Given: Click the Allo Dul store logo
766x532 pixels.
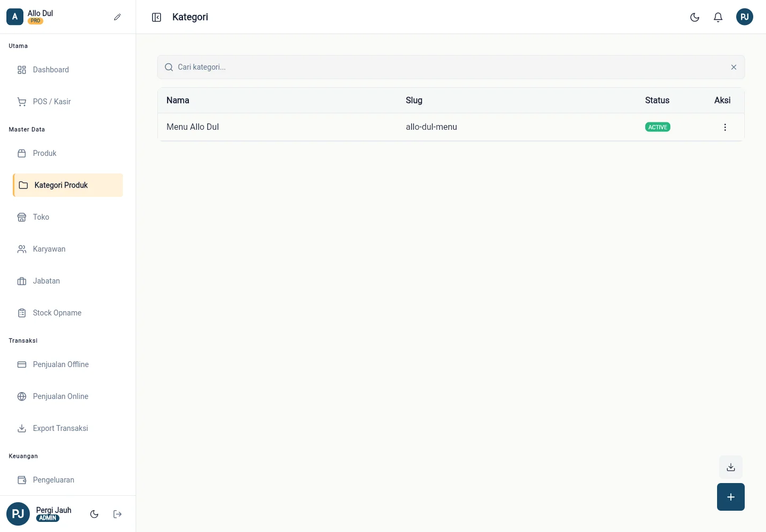Looking at the screenshot, I should point(15,17).
